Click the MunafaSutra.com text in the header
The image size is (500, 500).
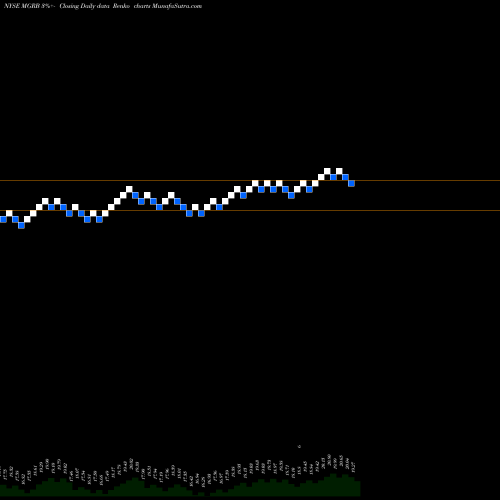pos(177,6)
